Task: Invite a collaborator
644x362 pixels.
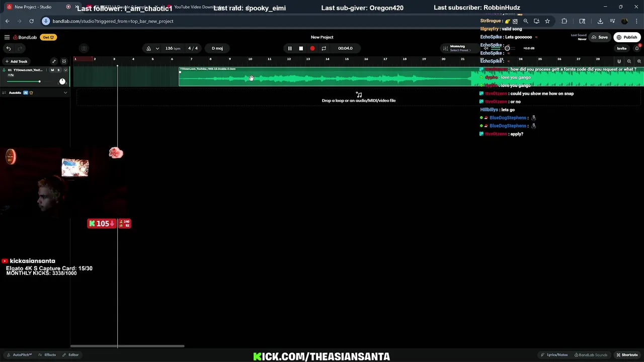Action: [622, 48]
